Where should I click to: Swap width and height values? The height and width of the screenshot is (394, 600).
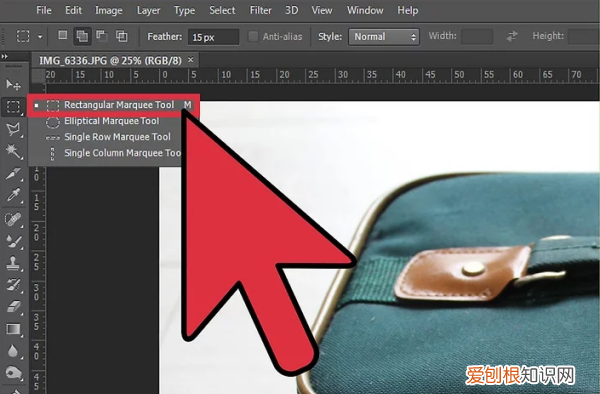[512, 36]
